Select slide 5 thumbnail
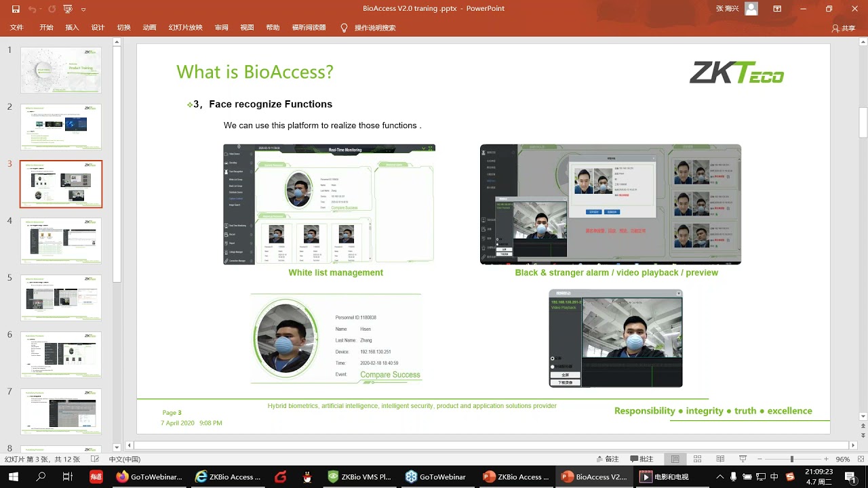This screenshot has width=868, height=488. (x=61, y=298)
